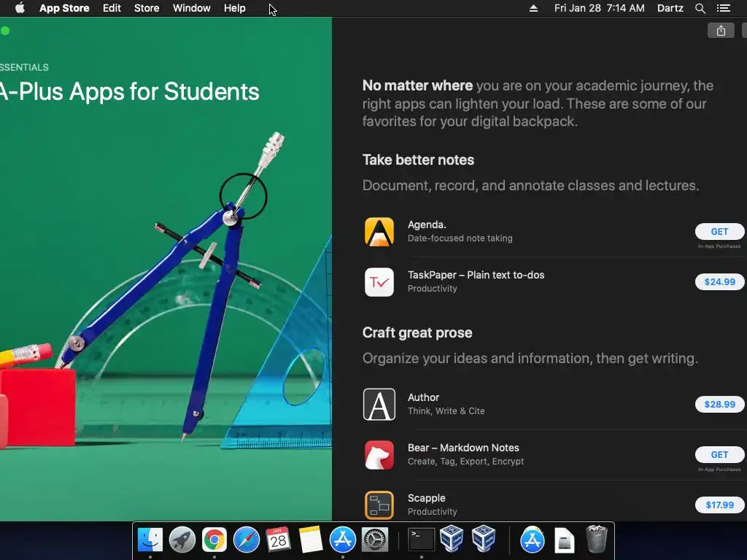
Task: Click the eject icon in menu bar
Action: point(533,8)
